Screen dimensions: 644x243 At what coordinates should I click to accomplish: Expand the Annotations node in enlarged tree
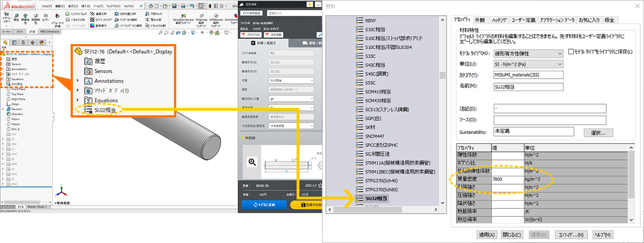click(x=78, y=81)
